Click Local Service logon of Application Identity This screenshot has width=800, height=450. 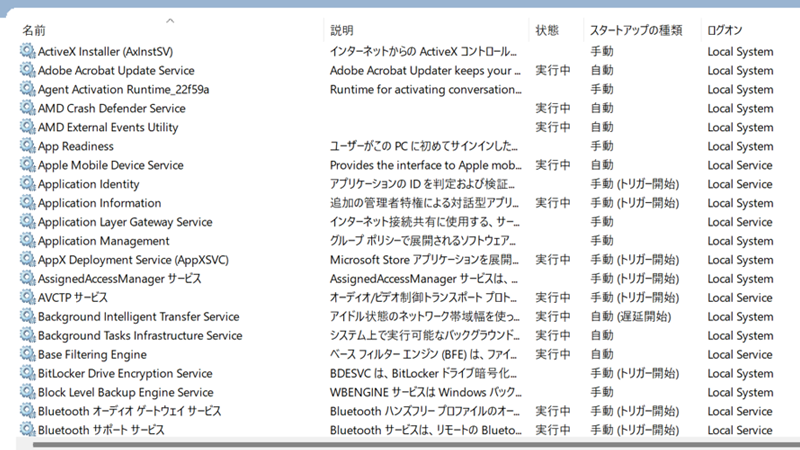[x=740, y=184]
